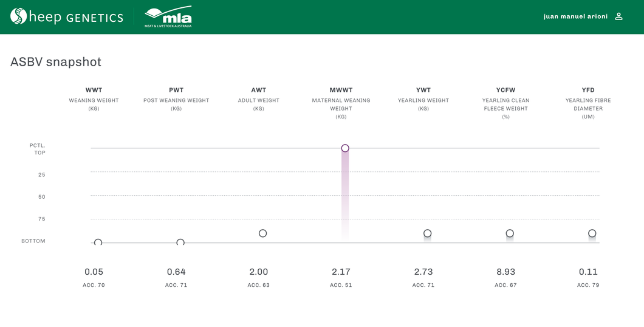Viewport: 644px width, 327px height.
Task: Click the juan manuel arioni username
Action: (575, 16)
